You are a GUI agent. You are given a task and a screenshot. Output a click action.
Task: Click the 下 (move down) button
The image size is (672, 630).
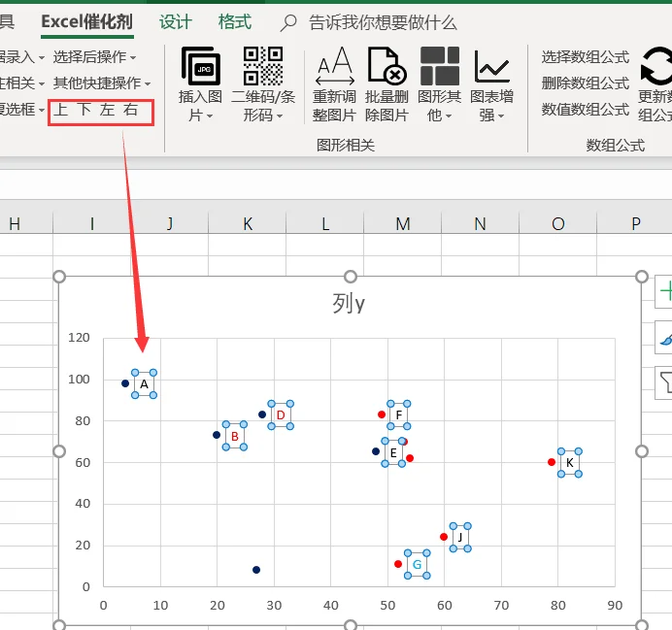click(x=84, y=110)
